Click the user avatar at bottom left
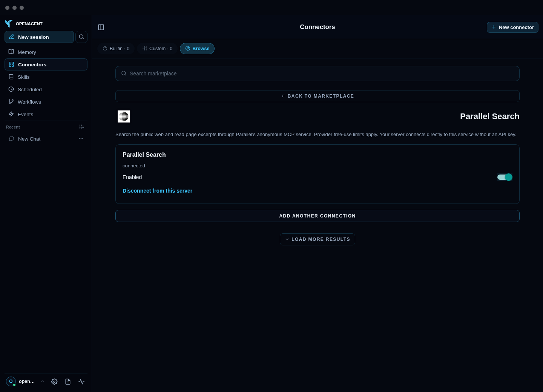543x392 pixels. tap(11, 381)
